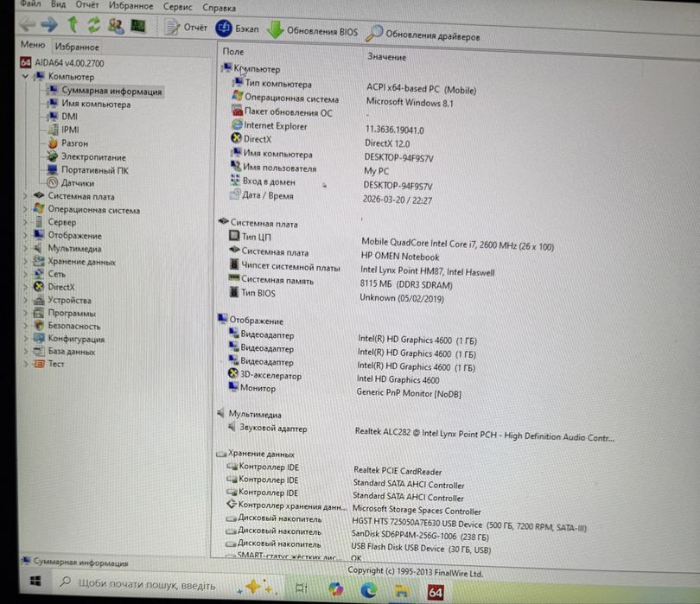Click AIDA64 icon in taskbar
Screen dimensions: 700x604
click(436, 593)
